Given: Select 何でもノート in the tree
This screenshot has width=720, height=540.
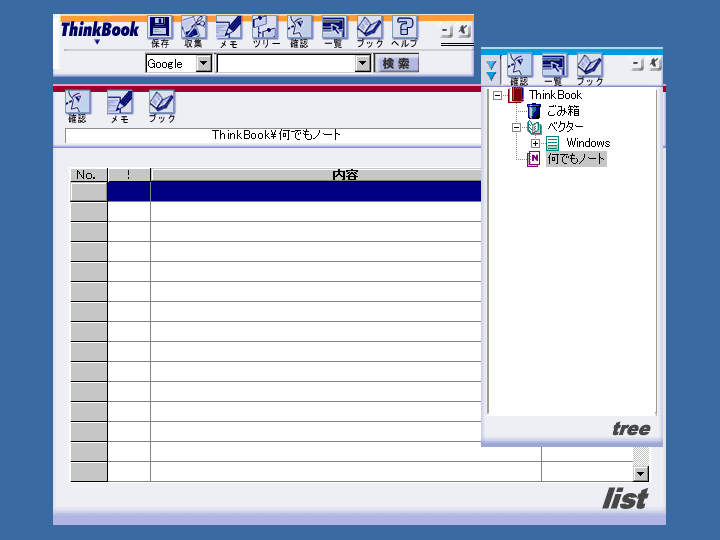Looking at the screenshot, I should [x=576, y=159].
